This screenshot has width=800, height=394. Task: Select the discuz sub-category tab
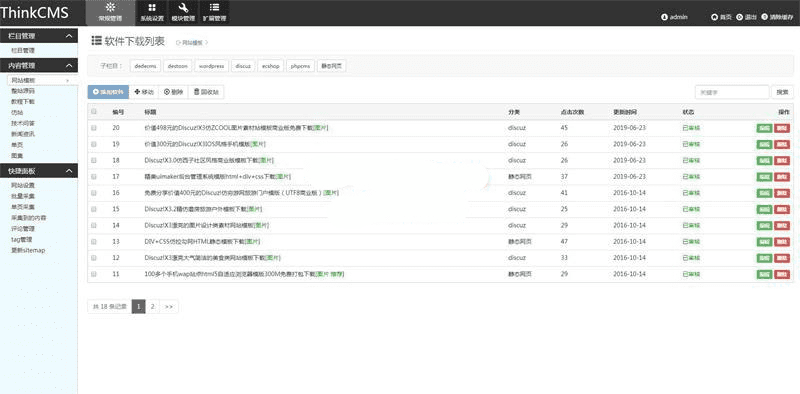243,66
